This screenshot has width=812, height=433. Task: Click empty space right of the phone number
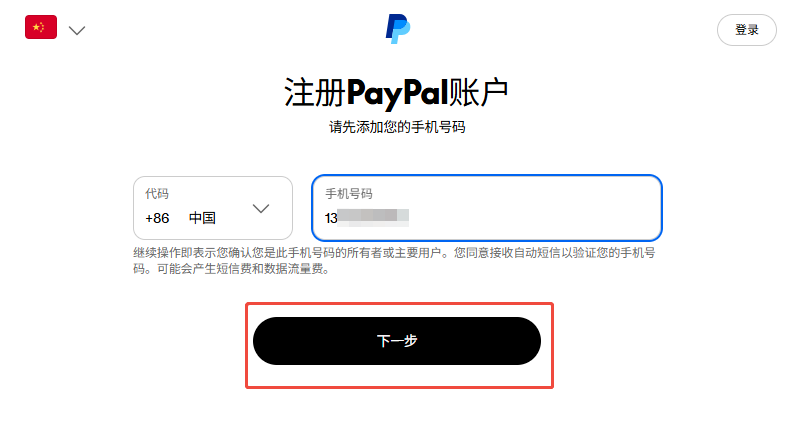pyautogui.click(x=533, y=218)
